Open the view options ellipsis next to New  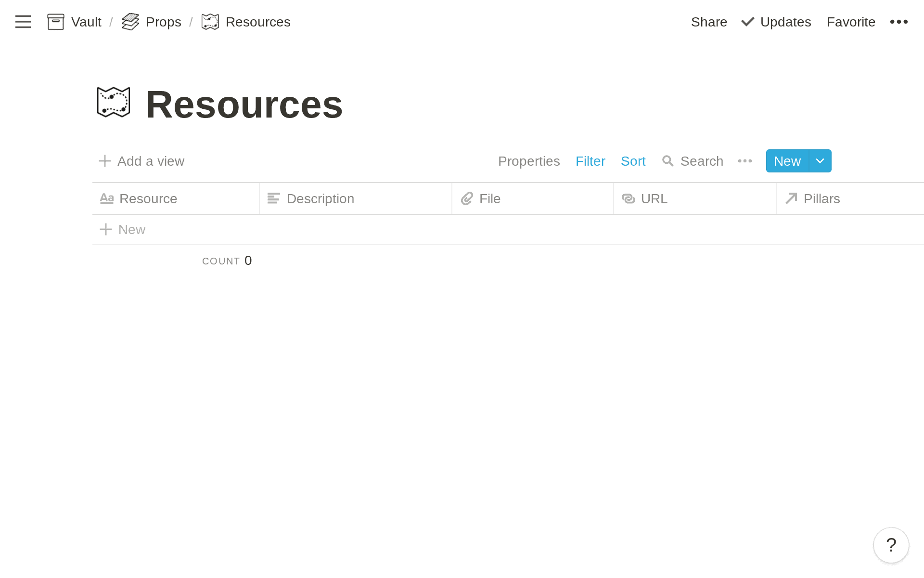744,161
